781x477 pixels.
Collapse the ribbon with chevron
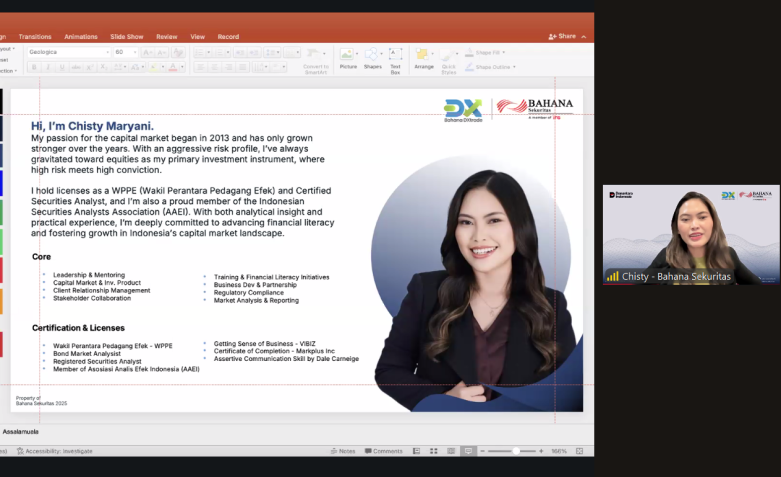tap(584, 37)
